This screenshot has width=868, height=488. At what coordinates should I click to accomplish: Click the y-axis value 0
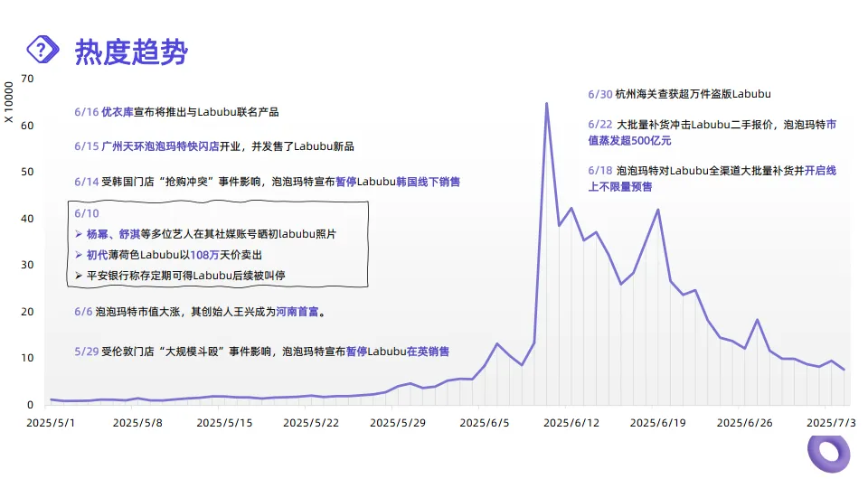[31, 405]
